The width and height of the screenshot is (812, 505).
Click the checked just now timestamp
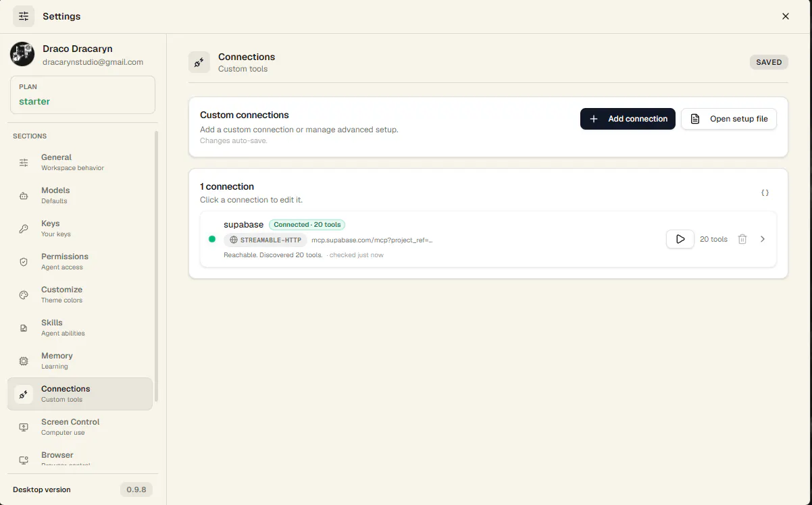(356, 255)
